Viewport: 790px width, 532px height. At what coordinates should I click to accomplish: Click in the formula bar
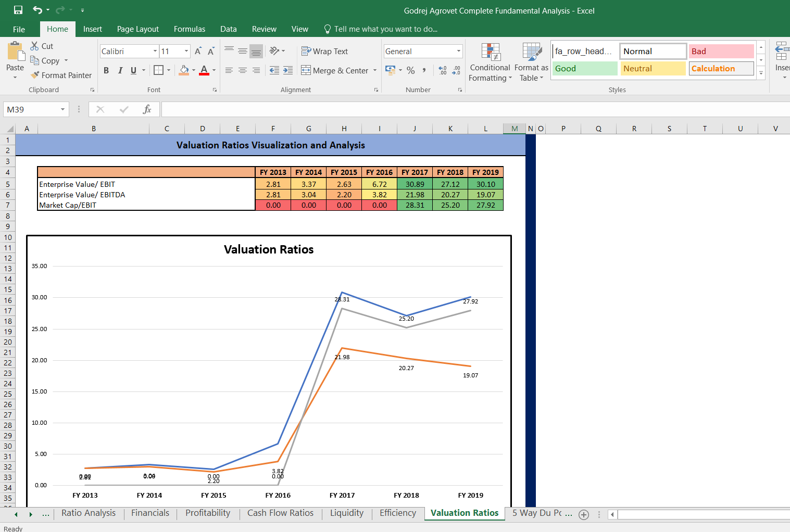[x=475, y=109]
